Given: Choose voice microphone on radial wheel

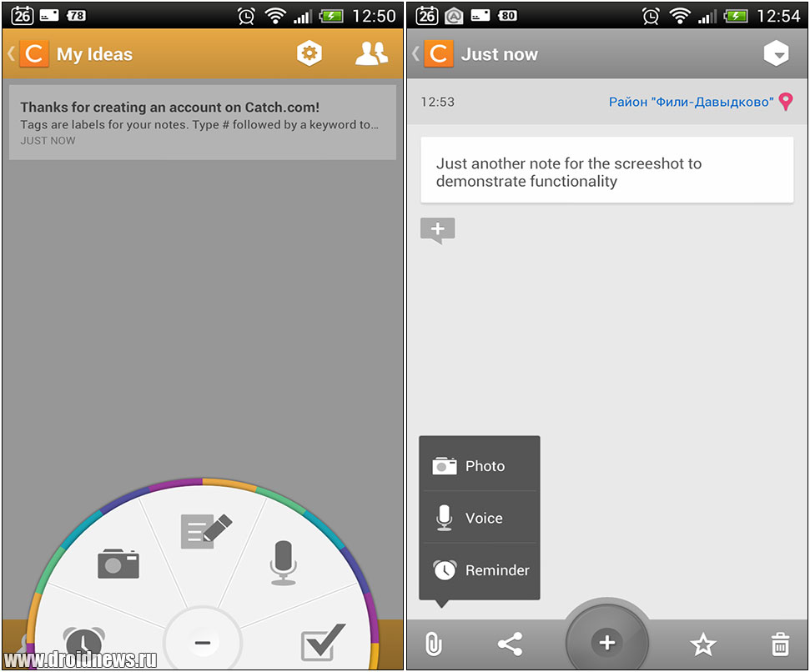Looking at the screenshot, I should point(283,563).
